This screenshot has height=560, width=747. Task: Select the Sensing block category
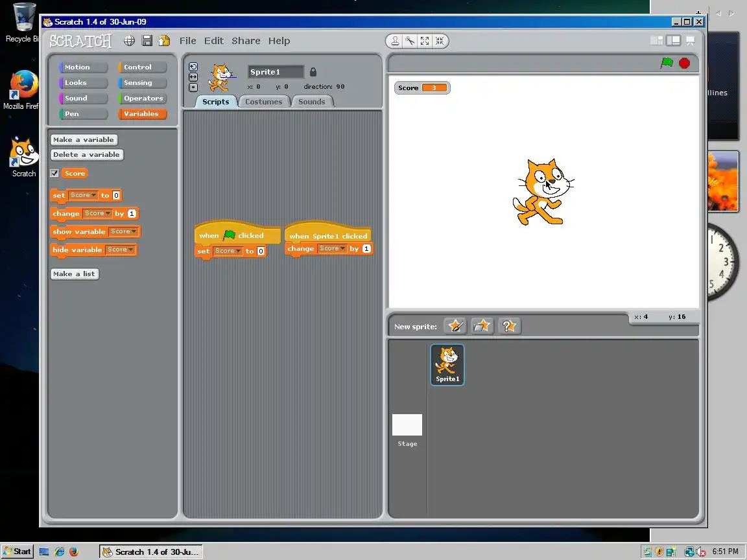[143, 82]
